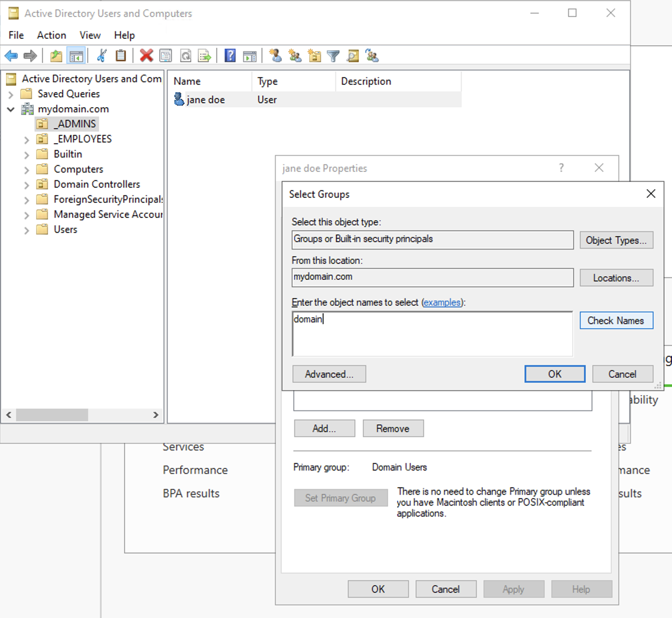Screen dimensions: 672x618
Task: Expand the ForeignSecurityPrincipals node
Action: point(26,200)
